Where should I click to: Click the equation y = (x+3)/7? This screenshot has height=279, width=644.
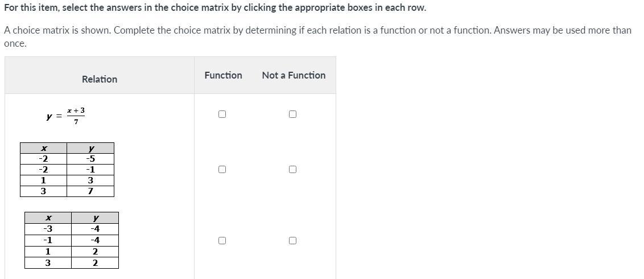66,116
